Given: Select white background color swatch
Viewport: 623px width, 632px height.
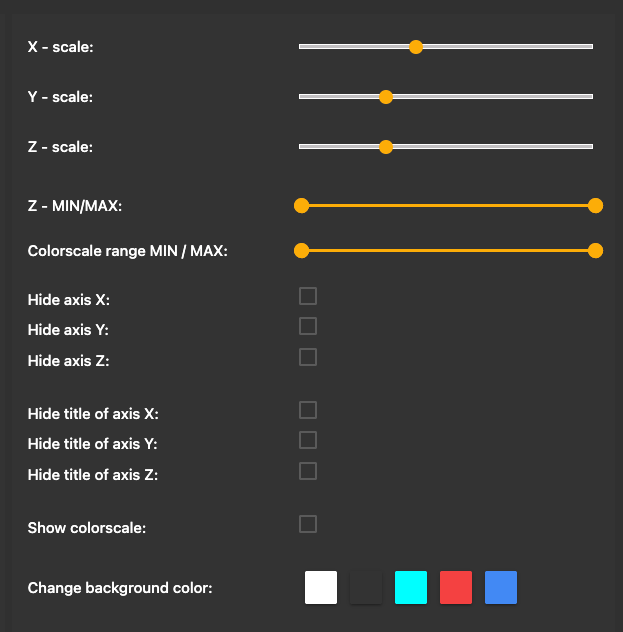Looking at the screenshot, I should click(x=321, y=587).
